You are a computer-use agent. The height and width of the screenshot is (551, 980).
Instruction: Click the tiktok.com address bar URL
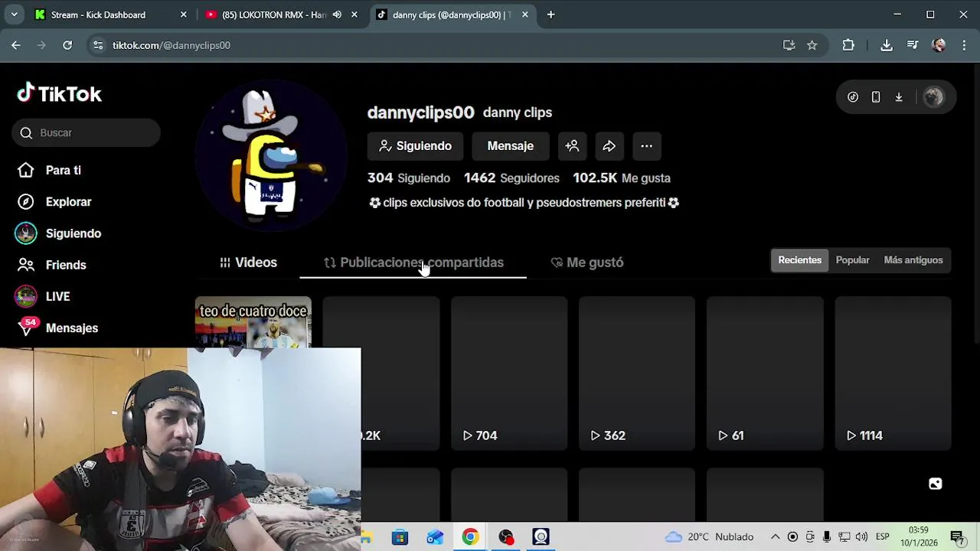(x=171, y=45)
